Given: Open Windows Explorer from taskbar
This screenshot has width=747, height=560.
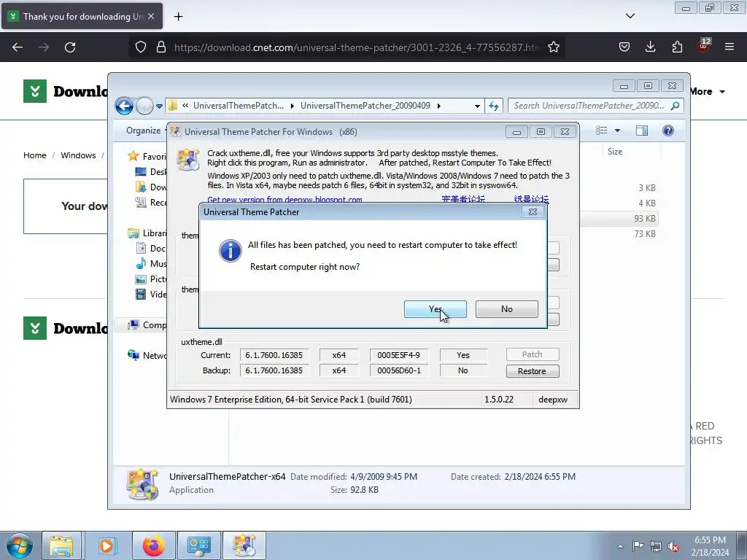Looking at the screenshot, I should pyautogui.click(x=61, y=545).
